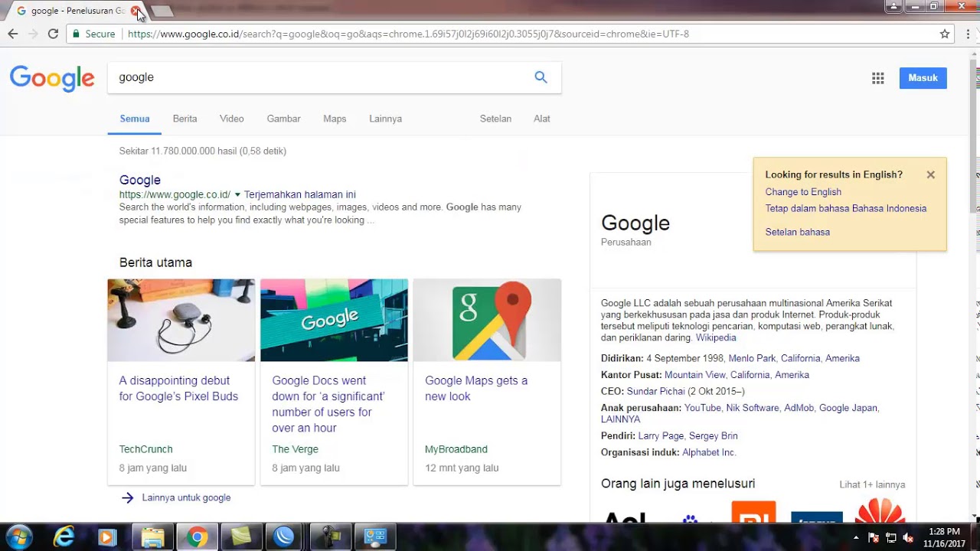Click the blue arrow next to Lainnya untuk google
Image resolution: width=980 pixels, height=551 pixels.
127,497
